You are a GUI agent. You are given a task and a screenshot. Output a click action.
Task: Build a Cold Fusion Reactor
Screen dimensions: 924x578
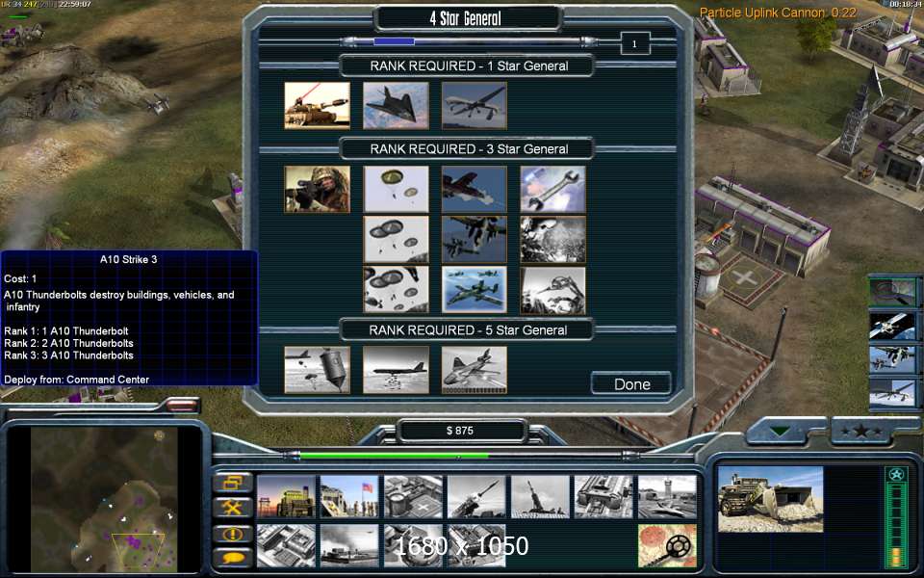[287, 497]
